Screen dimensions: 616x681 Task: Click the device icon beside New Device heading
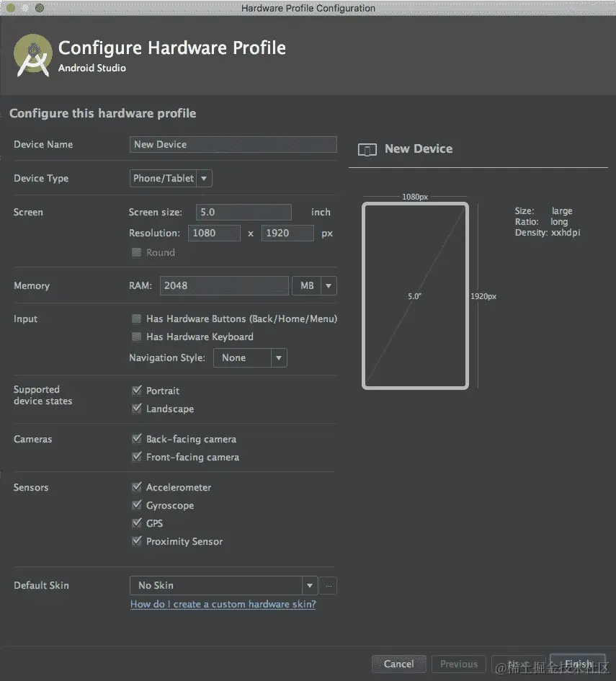click(x=367, y=150)
